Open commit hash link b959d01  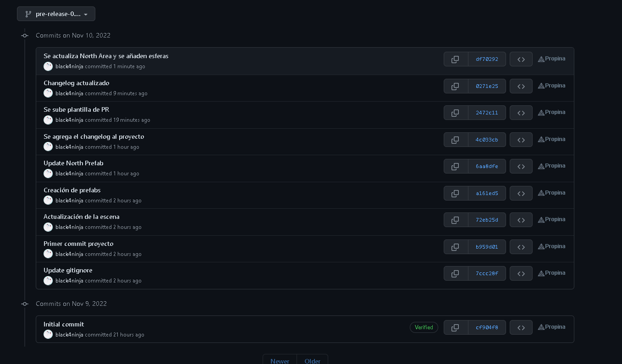(x=487, y=247)
